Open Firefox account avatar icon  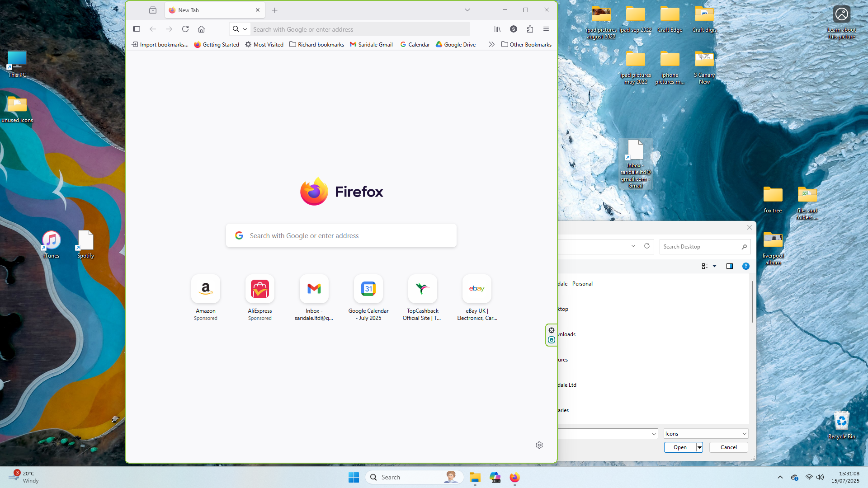pos(514,29)
